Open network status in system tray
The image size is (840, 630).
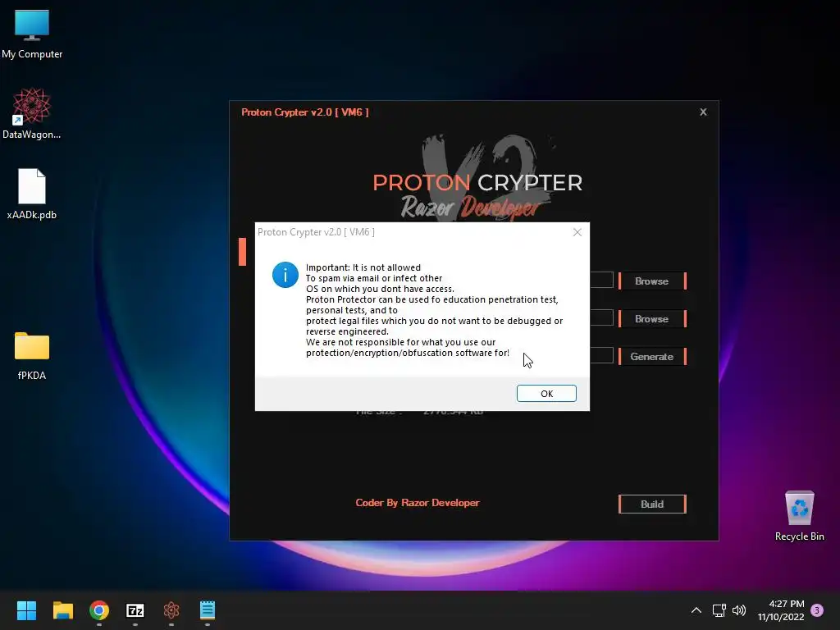pos(719,610)
